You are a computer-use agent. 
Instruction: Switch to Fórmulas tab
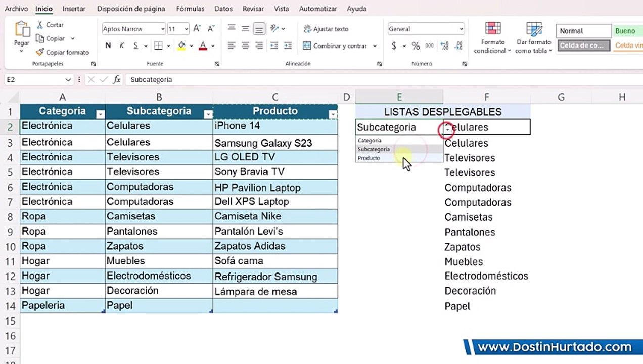point(190,9)
